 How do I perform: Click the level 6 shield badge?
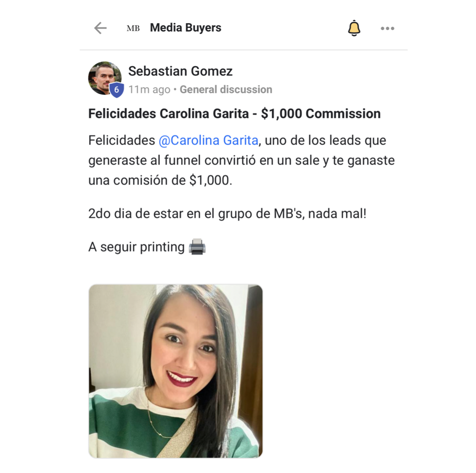tap(116, 90)
